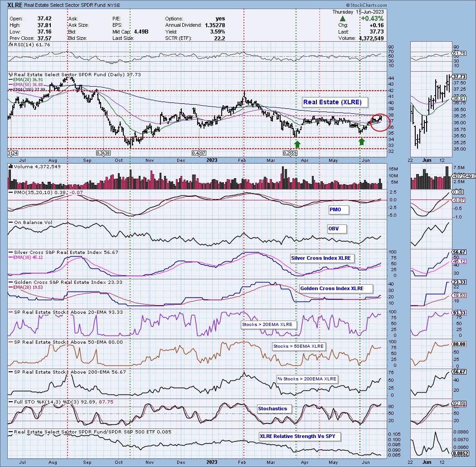This screenshot has width=476, height=467.
Task: Click the green up-triangle change indicator
Action: coord(342,19)
